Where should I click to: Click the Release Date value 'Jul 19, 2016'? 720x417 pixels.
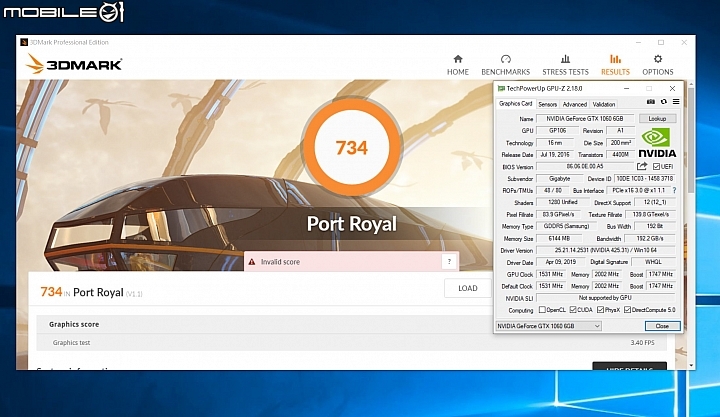coord(555,154)
